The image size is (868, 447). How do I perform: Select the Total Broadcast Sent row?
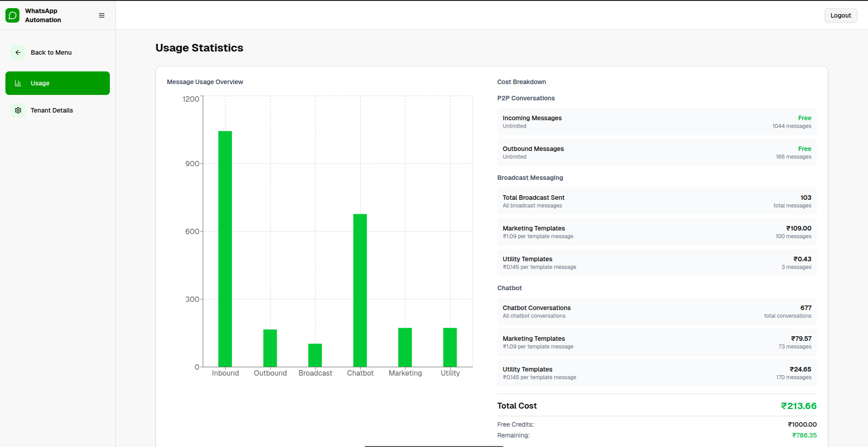657,201
